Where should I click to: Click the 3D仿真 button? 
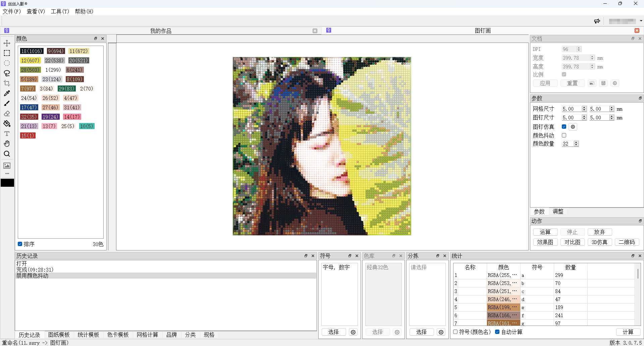599,242
